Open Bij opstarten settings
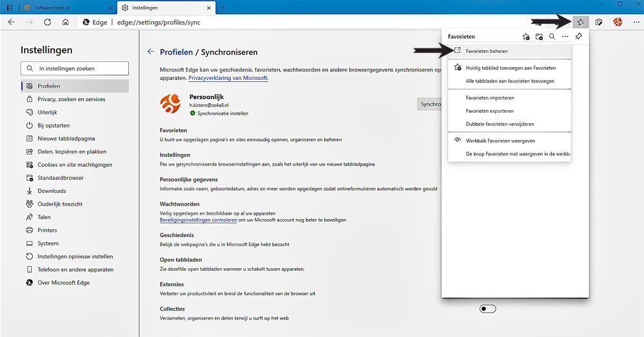644x337 pixels. pos(75,125)
